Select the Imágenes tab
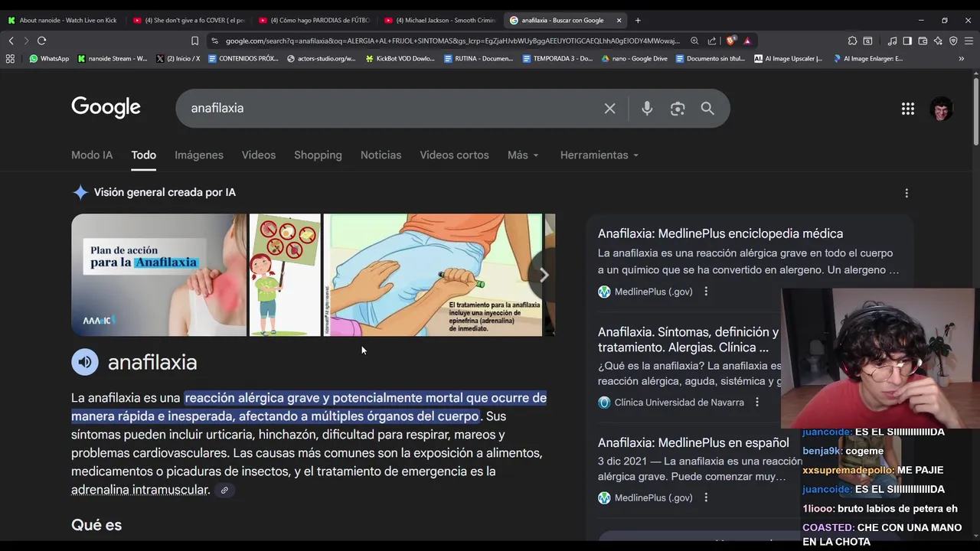 pyautogui.click(x=199, y=155)
